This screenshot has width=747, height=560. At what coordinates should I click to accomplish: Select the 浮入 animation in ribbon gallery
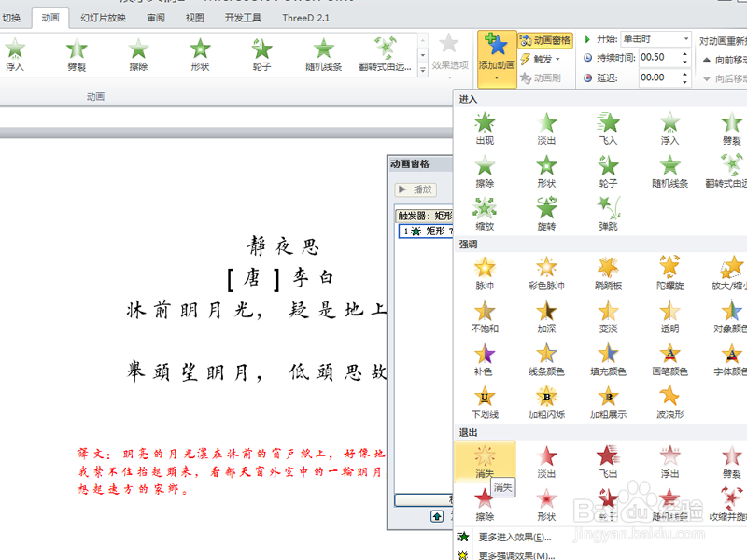pos(15,54)
